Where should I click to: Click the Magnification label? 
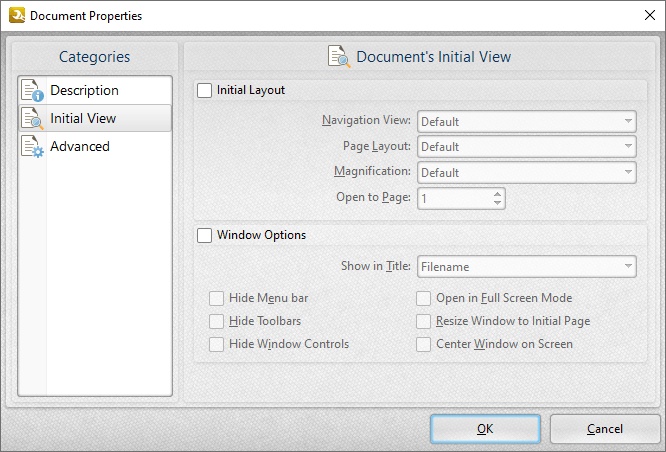(x=372, y=171)
